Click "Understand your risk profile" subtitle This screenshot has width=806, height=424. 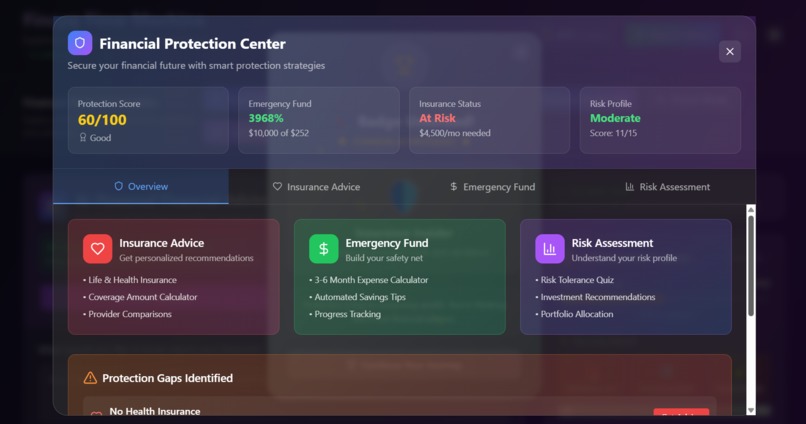[x=624, y=258]
